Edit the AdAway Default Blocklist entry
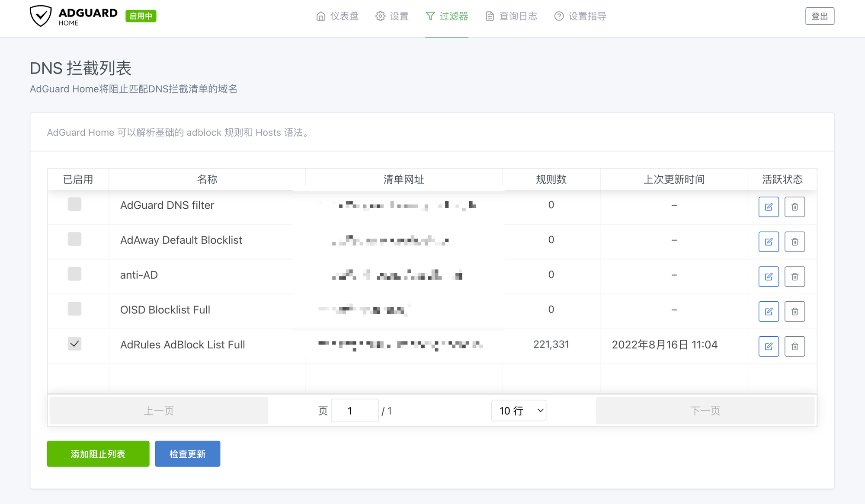Viewport: 865px width, 504px height. [x=769, y=242]
